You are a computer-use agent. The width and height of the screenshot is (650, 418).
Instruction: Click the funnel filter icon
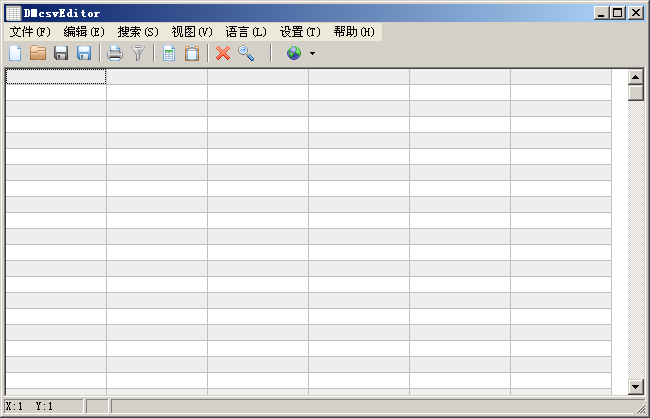point(138,53)
